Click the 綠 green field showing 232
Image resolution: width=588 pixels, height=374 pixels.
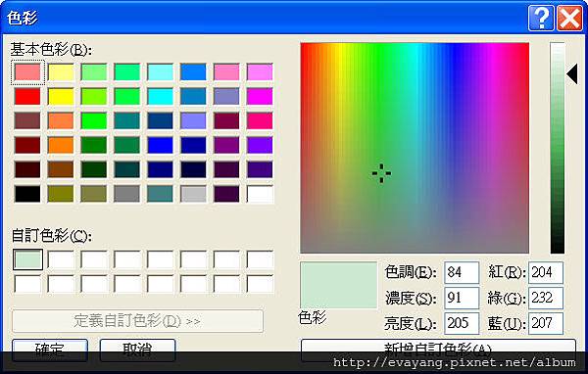546,298
